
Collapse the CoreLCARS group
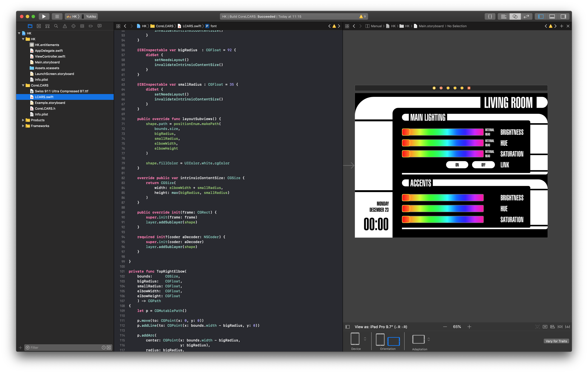[23, 85]
